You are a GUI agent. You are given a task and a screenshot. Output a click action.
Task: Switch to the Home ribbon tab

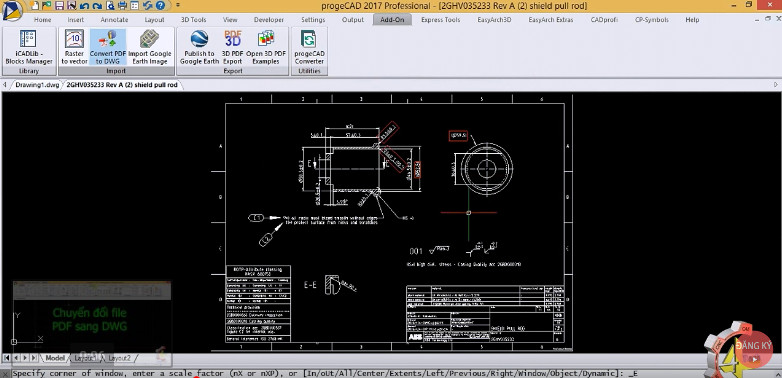42,20
